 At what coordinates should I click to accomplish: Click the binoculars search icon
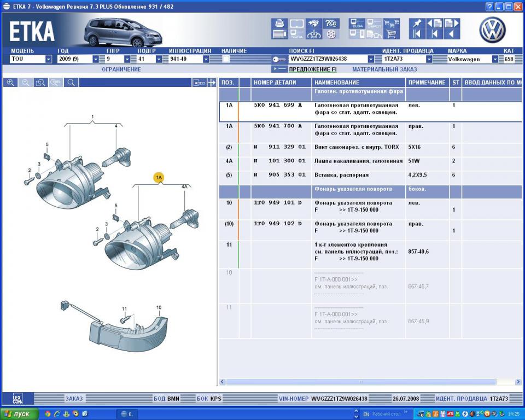point(314,24)
